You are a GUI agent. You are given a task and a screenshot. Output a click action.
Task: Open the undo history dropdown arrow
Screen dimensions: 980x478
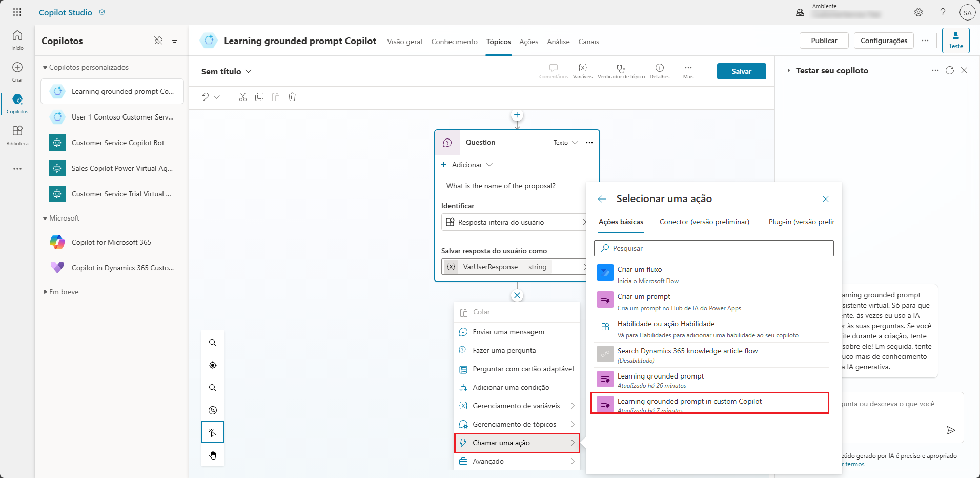pos(217,97)
